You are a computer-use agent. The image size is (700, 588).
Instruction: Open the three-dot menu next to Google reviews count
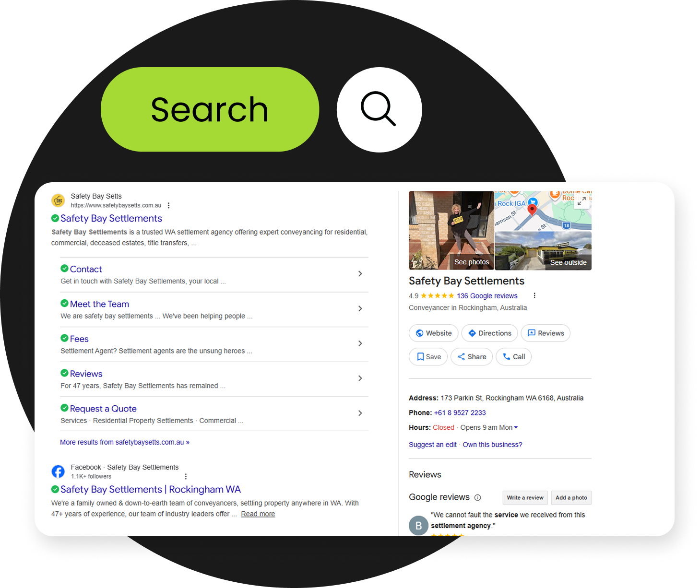pos(534,295)
